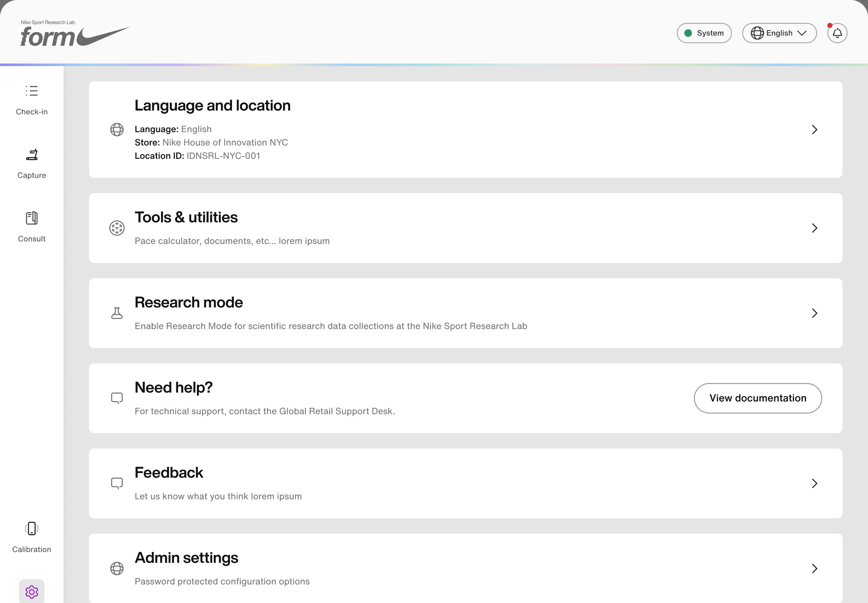
Task: Open the Calibration device icon
Action: coord(32,528)
